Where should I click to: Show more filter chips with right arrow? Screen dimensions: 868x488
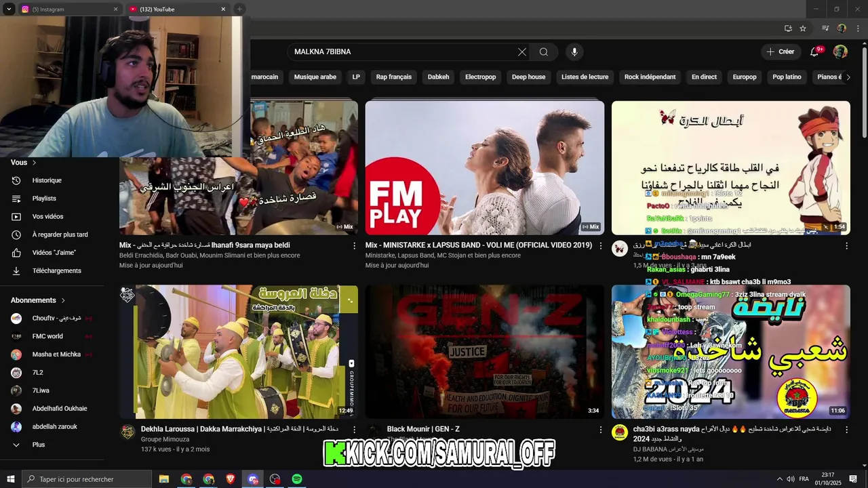point(848,77)
